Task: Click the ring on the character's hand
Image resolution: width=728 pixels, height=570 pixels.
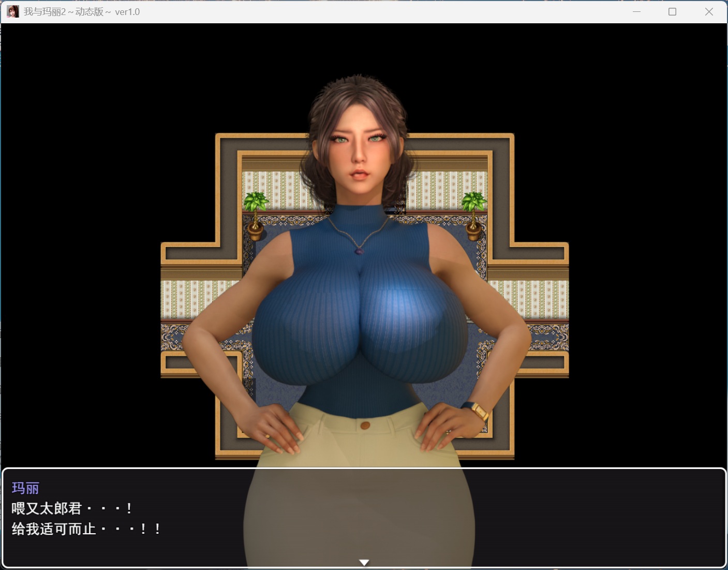Action: click(268, 435)
